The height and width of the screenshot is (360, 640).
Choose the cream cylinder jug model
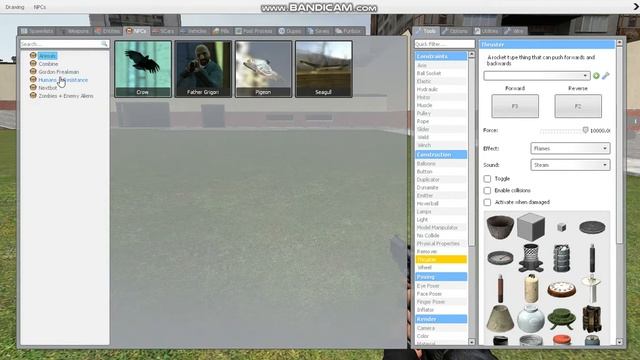coord(531,288)
